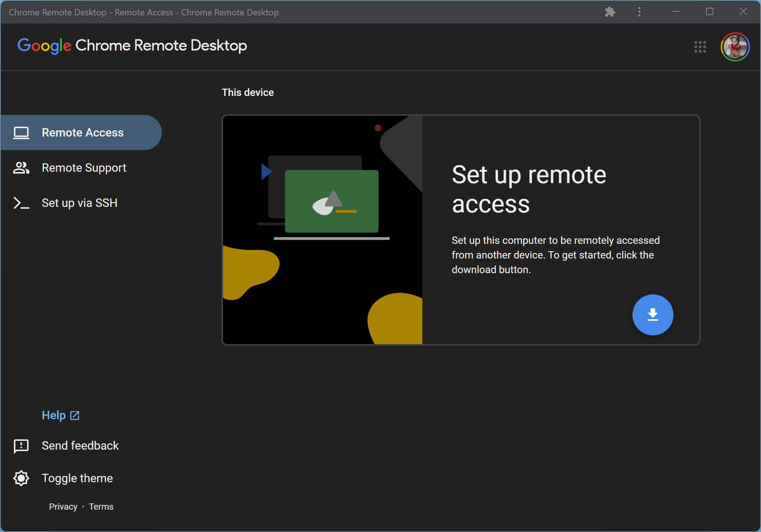Open the Privacy link
Screen dimensions: 761x532
[x=63, y=507]
